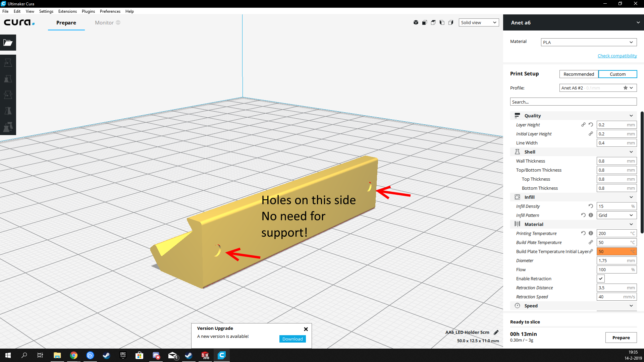Click the settings panel vertical scrollbar
Viewport: 644px width, 362px height.
(642, 172)
